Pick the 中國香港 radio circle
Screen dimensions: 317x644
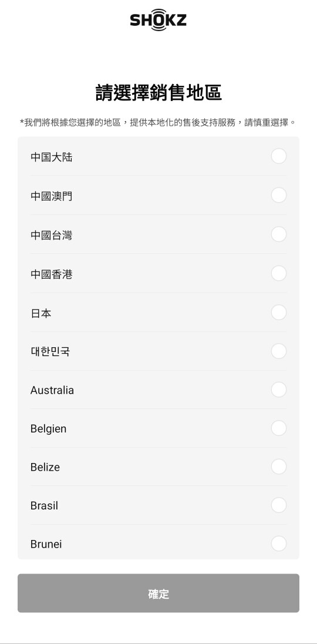(x=278, y=274)
